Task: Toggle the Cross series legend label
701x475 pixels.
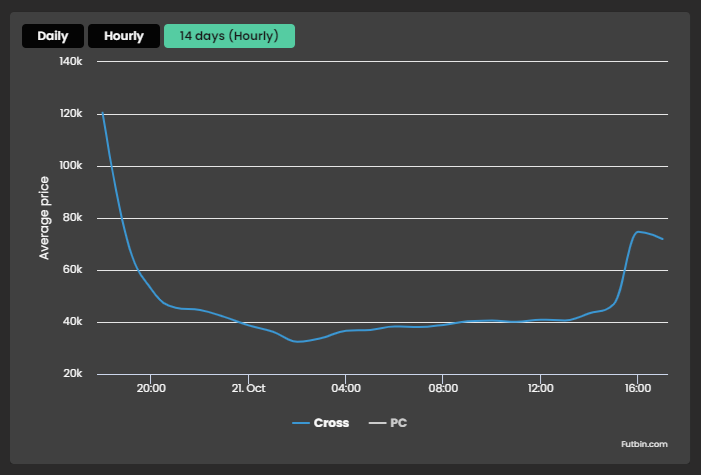Action: tap(331, 423)
